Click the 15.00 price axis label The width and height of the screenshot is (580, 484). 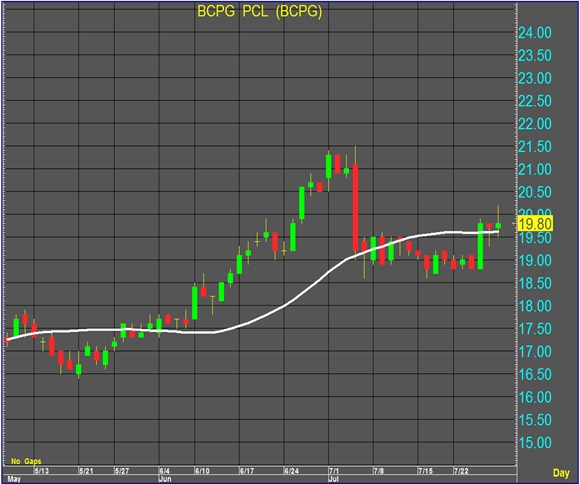535,443
